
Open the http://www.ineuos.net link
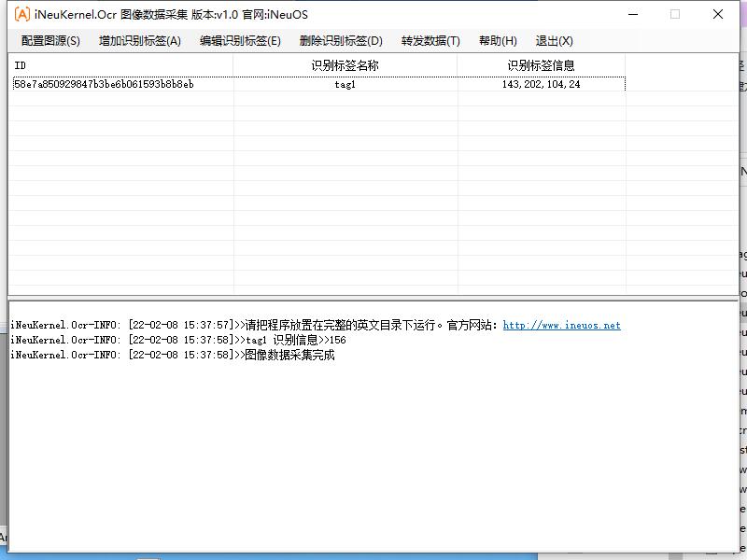[x=561, y=326]
